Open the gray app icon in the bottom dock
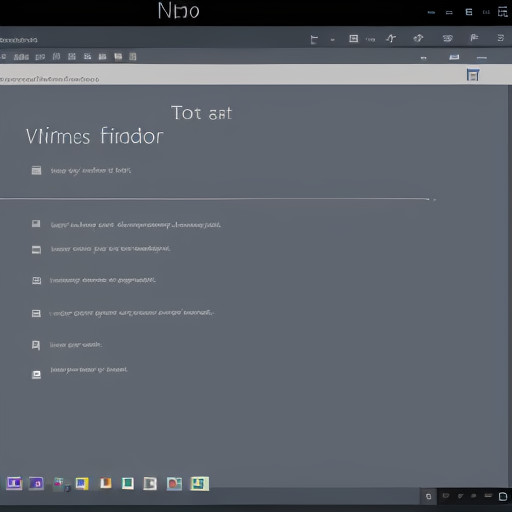 click(150, 483)
